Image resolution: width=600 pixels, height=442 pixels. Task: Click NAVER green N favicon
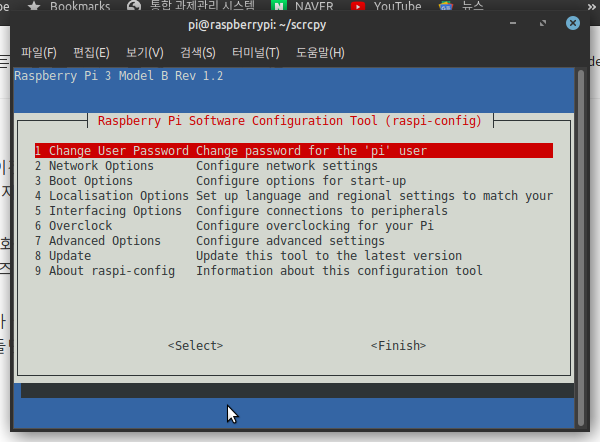pos(279,6)
